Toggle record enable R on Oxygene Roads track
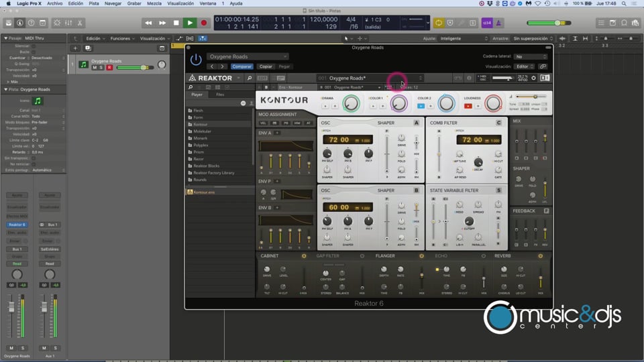The image size is (644, 362). 109,67
